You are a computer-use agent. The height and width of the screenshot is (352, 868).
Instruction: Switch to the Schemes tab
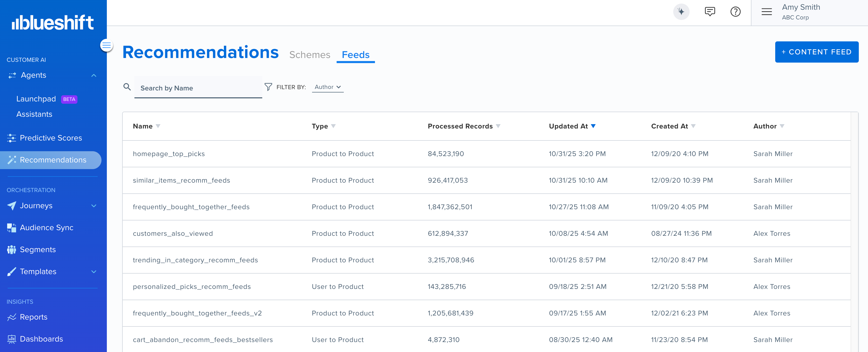(x=310, y=55)
